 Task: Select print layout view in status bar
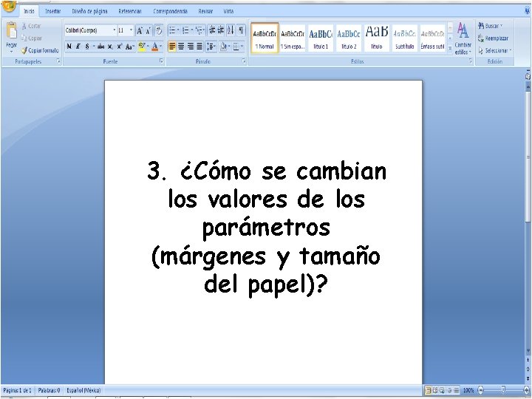coord(428,391)
